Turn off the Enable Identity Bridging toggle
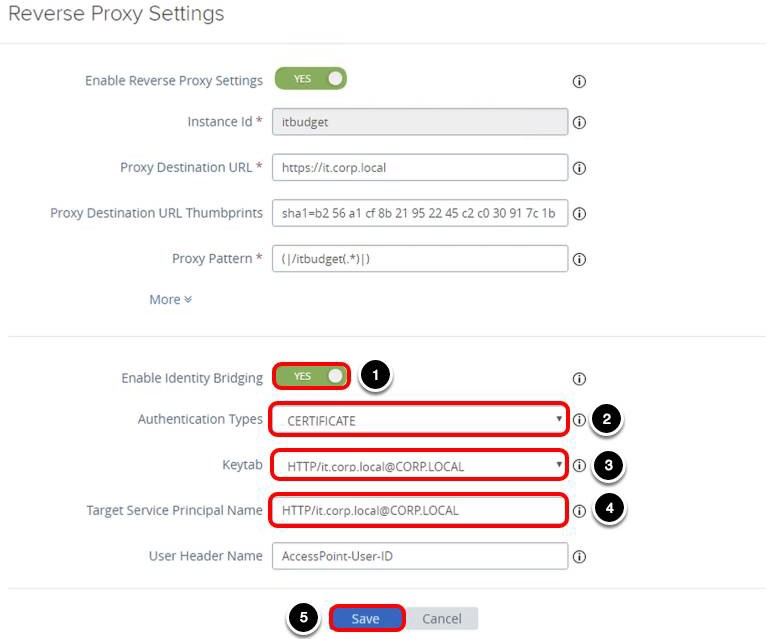 click(x=310, y=376)
